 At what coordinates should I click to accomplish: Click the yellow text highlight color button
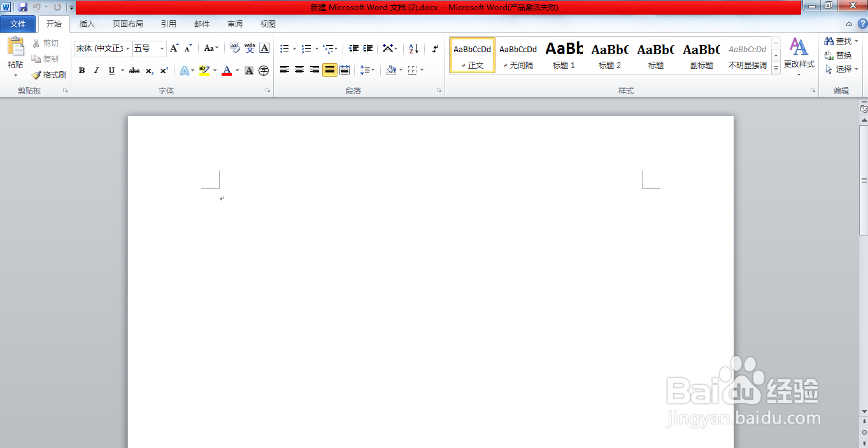pos(204,71)
